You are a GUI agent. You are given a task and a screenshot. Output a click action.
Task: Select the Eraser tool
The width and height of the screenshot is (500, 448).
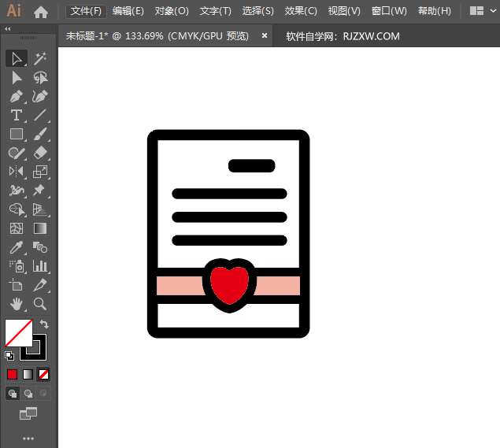40,153
